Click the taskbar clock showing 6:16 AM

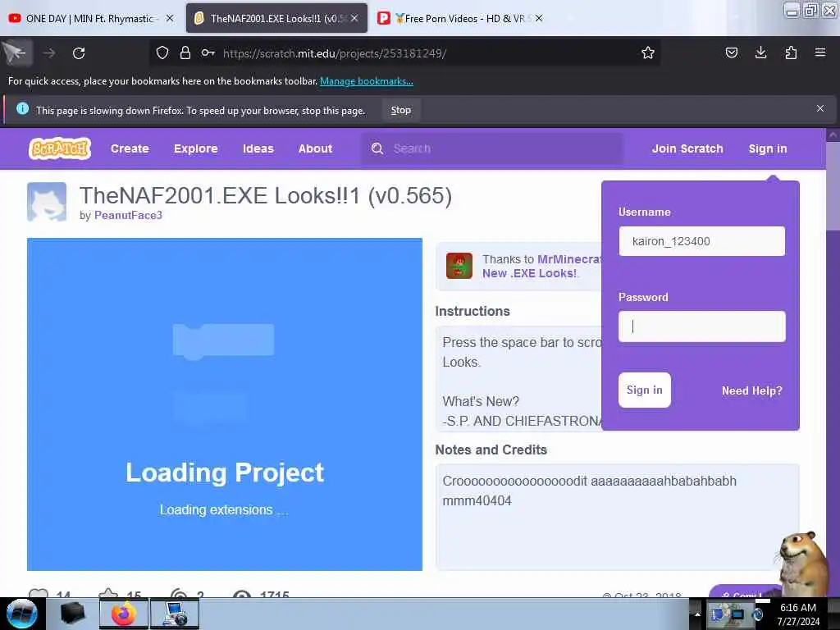pyautogui.click(x=798, y=614)
